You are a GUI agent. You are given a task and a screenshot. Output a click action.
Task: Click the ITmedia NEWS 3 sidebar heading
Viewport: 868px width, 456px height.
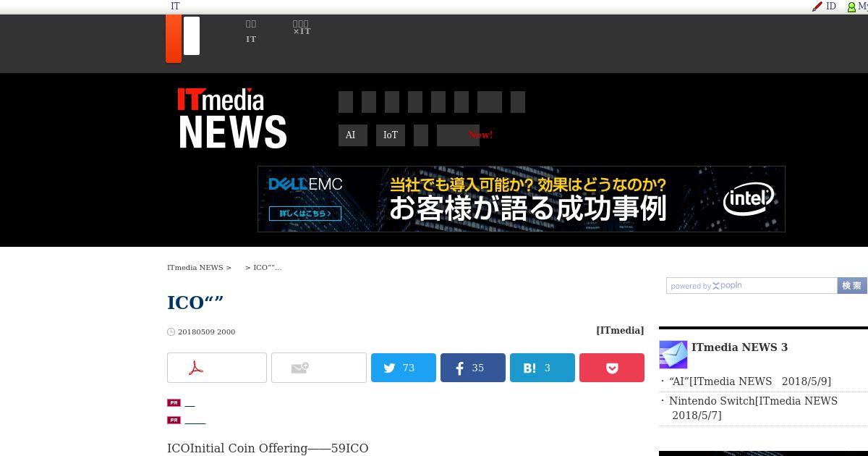(x=739, y=347)
